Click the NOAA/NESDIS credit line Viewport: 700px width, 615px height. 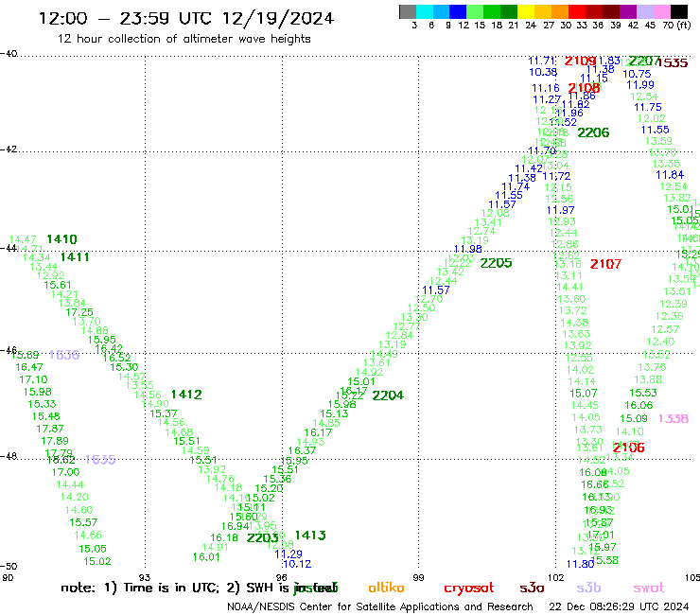point(380,606)
